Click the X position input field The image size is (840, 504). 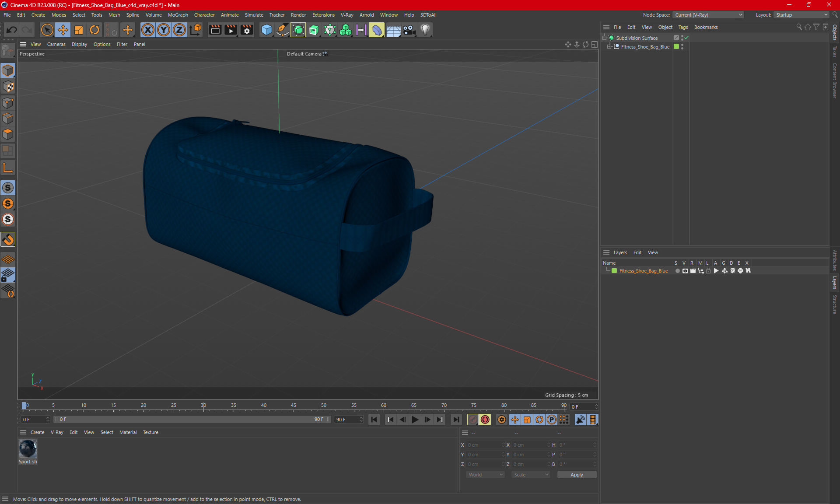pyautogui.click(x=485, y=445)
